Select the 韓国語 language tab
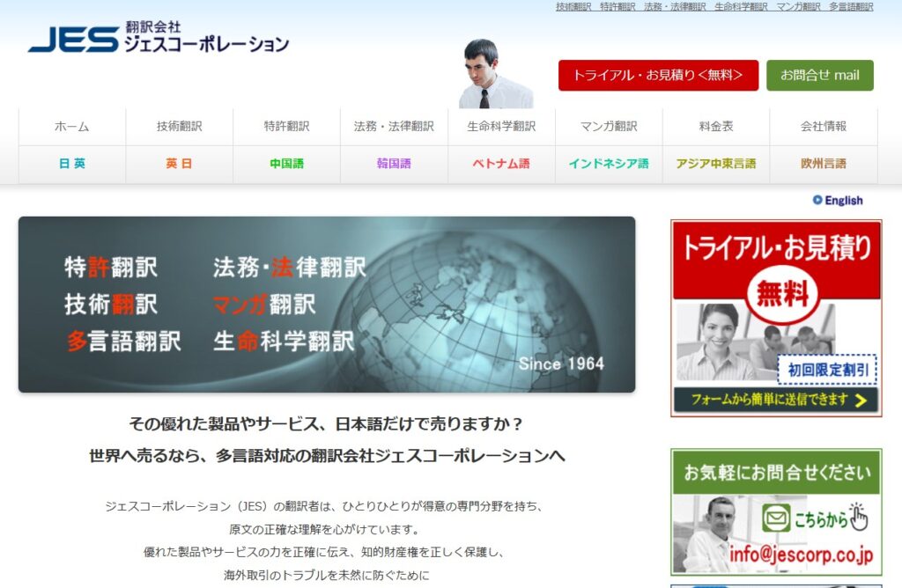Viewport: 902px width, 588px height. click(394, 164)
